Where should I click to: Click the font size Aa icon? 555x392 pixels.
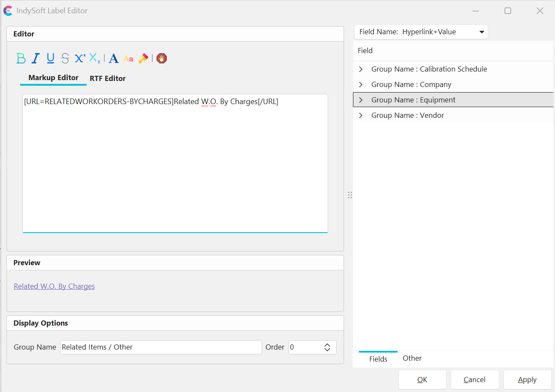tap(128, 59)
